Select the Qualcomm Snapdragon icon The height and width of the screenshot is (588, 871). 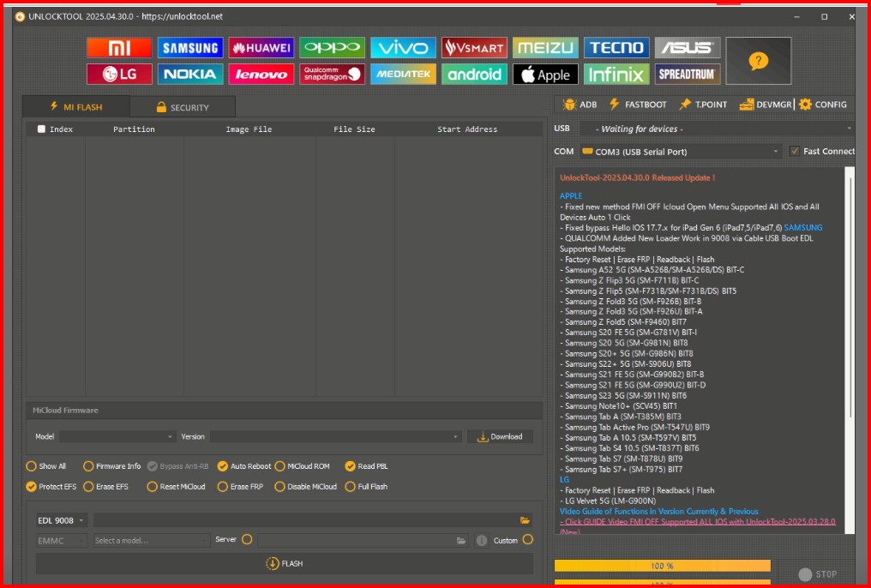click(x=332, y=75)
